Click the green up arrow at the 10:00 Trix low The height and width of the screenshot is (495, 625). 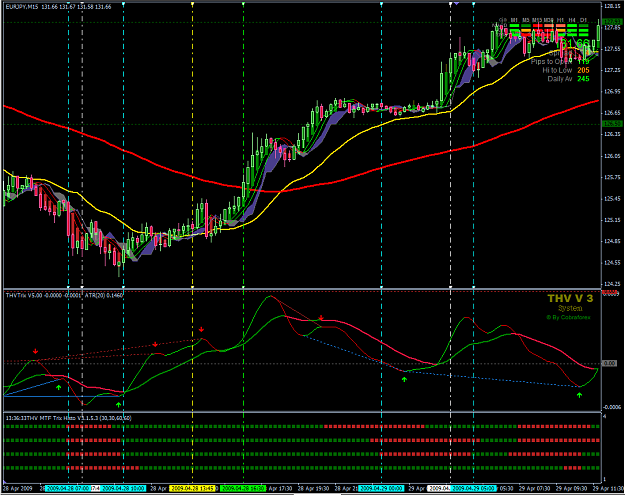(x=118, y=405)
